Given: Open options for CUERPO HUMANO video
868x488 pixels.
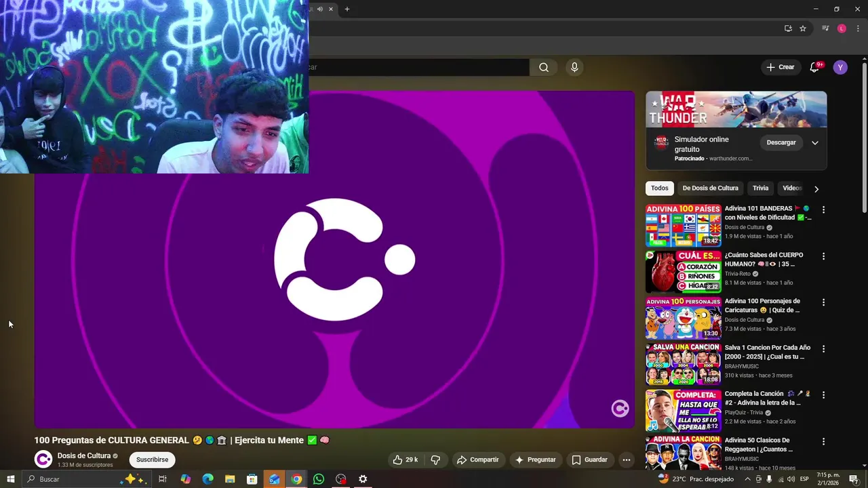Looking at the screenshot, I should pyautogui.click(x=823, y=256).
